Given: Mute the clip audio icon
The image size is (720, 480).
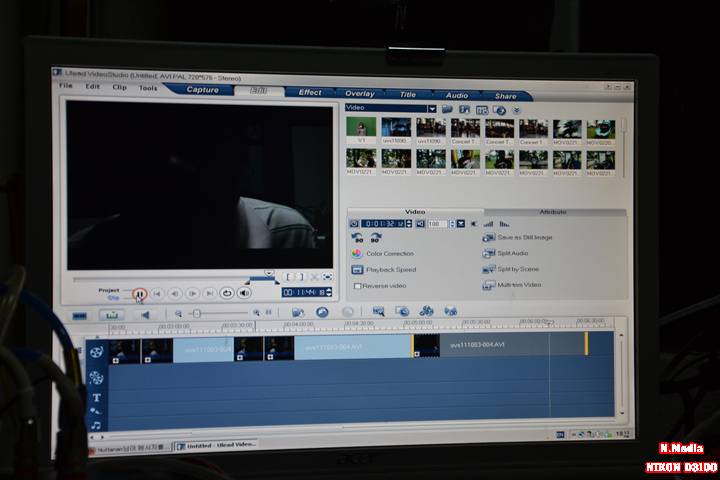Looking at the screenshot, I should click(474, 224).
